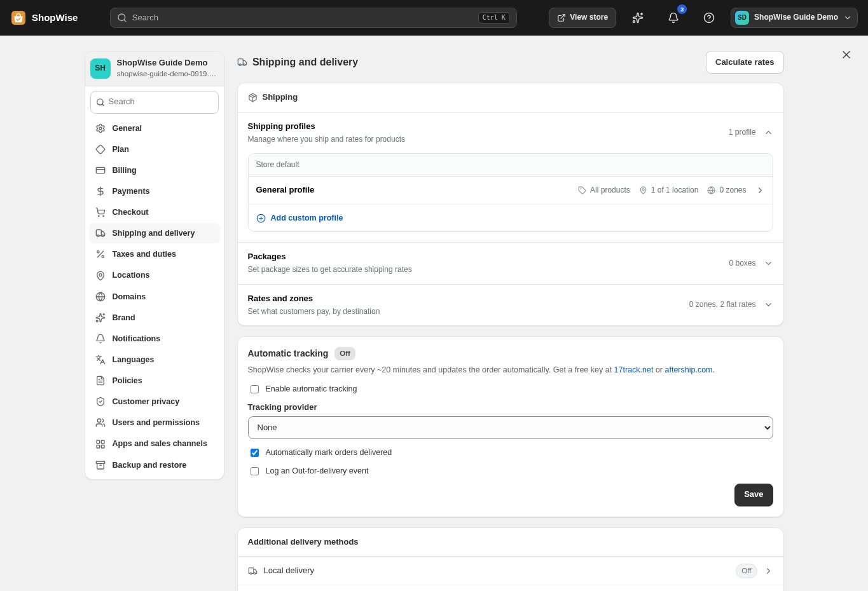Click the Checkout cart icon
Image resolution: width=868 pixels, height=591 pixels.
click(100, 212)
